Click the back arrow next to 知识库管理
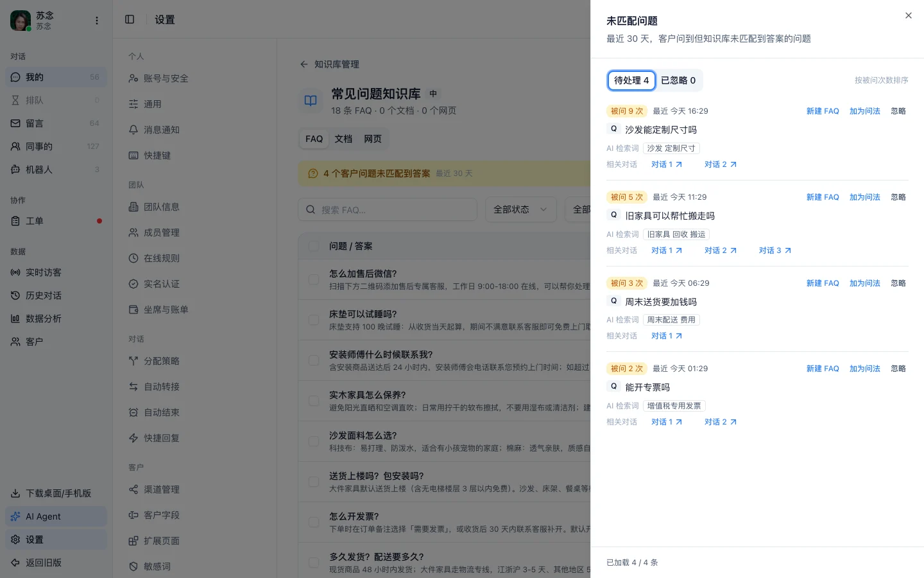 click(x=304, y=64)
